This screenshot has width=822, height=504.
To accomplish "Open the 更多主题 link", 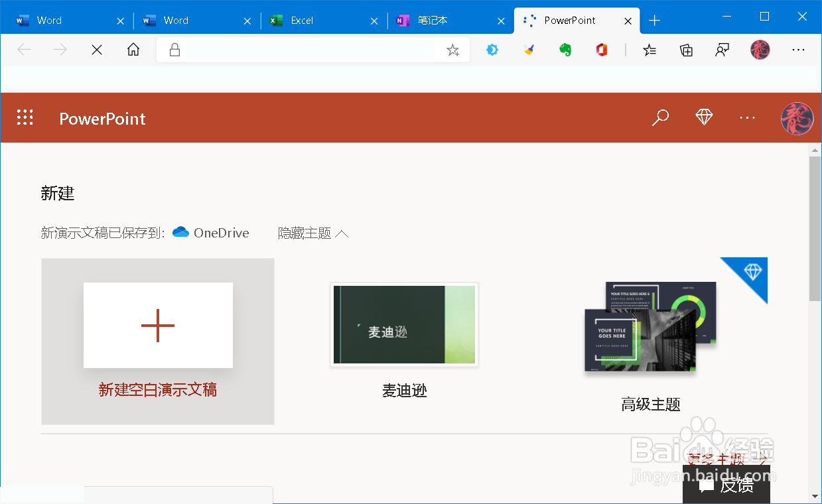I will tap(728, 460).
